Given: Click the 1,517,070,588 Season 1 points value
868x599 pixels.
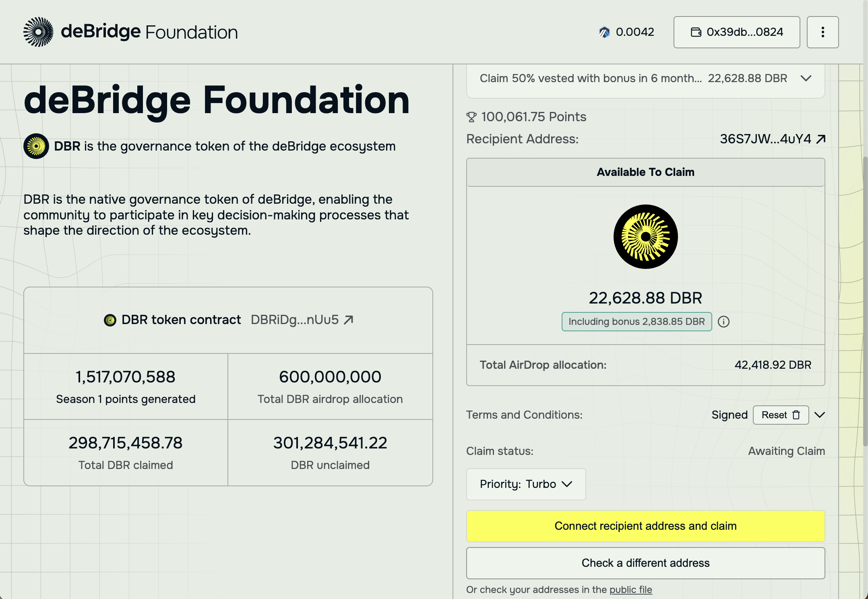Looking at the screenshot, I should pos(126,377).
